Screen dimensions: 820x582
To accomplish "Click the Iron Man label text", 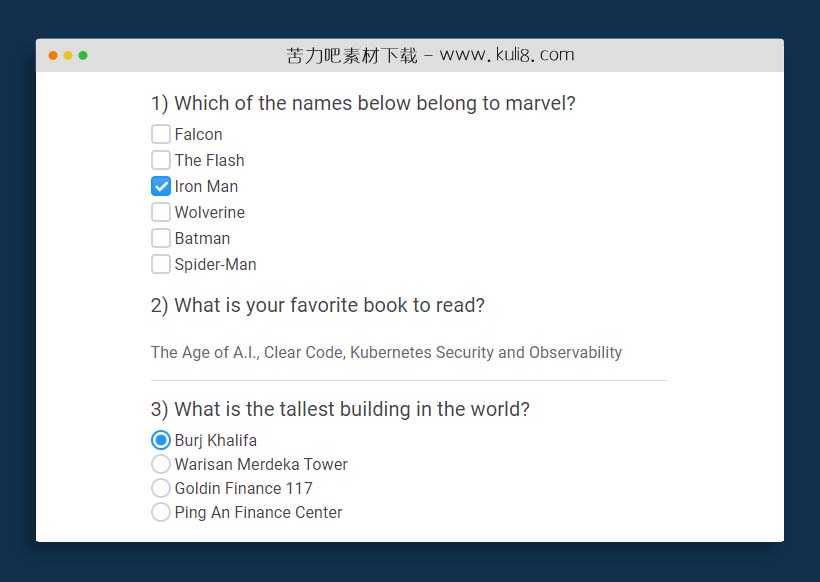I will pyautogui.click(x=206, y=186).
